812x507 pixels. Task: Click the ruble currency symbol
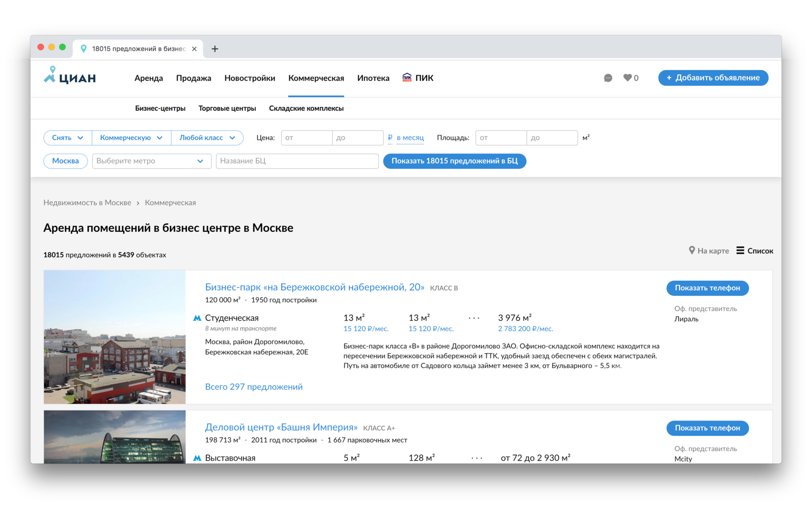390,138
